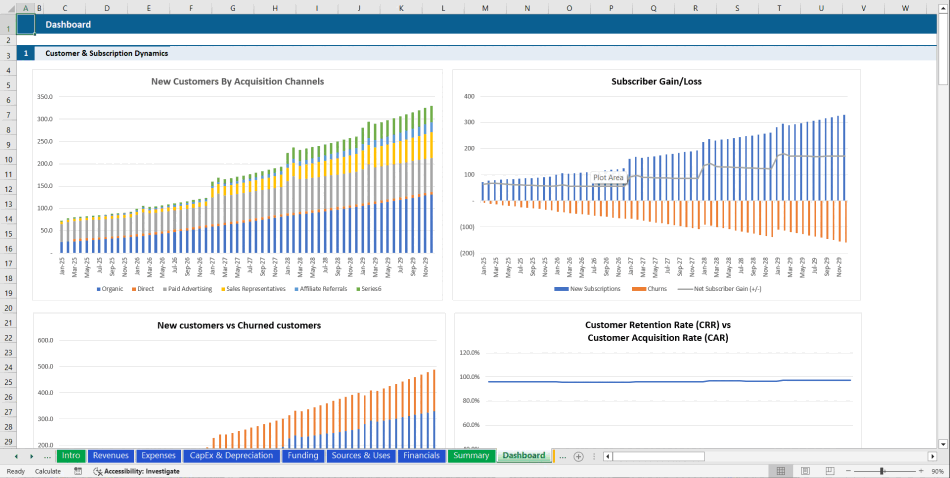This screenshot has height=478, width=950.
Task: Show hidden sheet tabs before Intro
Action: coord(47,456)
